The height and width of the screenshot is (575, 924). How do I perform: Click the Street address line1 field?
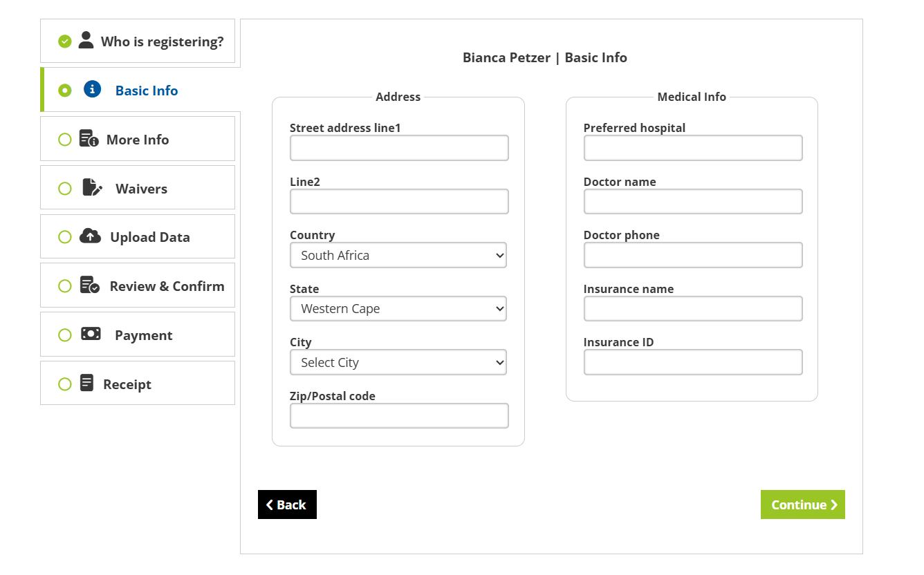click(x=399, y=148)
